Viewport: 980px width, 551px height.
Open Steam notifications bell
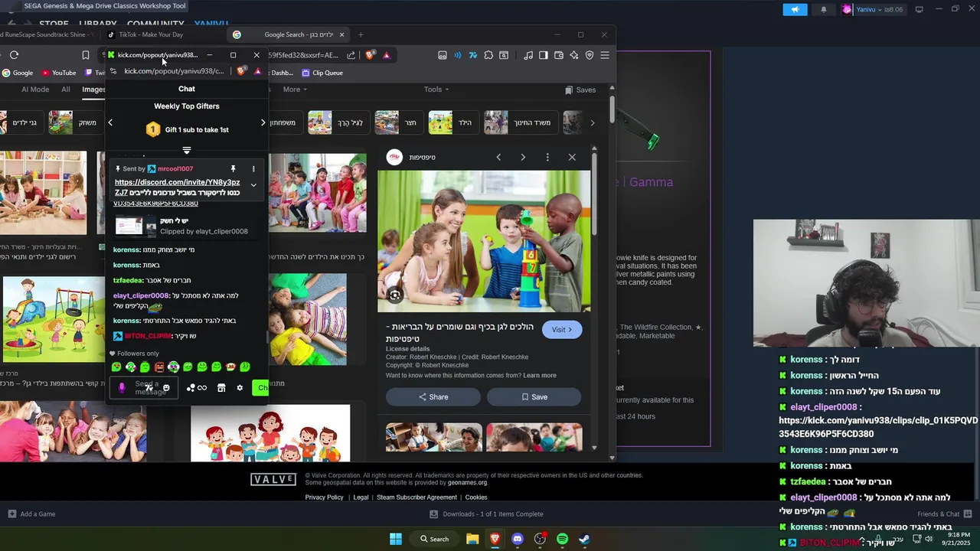tap(824, 9)
